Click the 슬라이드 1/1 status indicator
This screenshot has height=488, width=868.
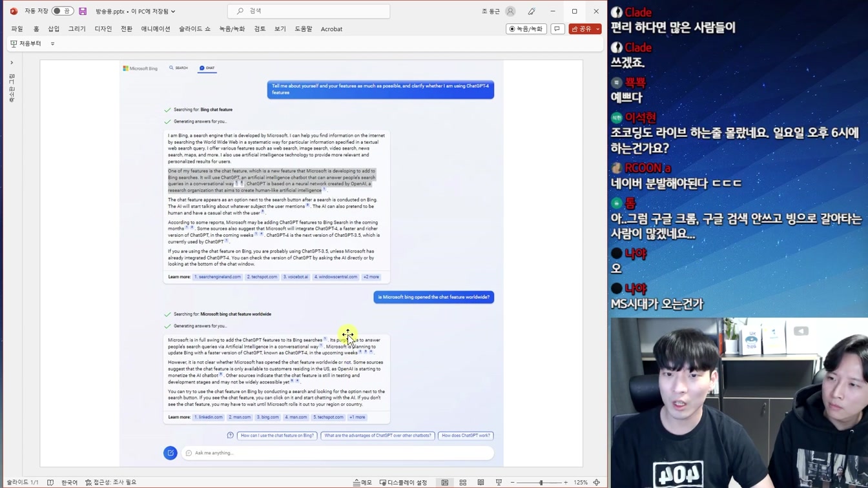coord(23,482)
